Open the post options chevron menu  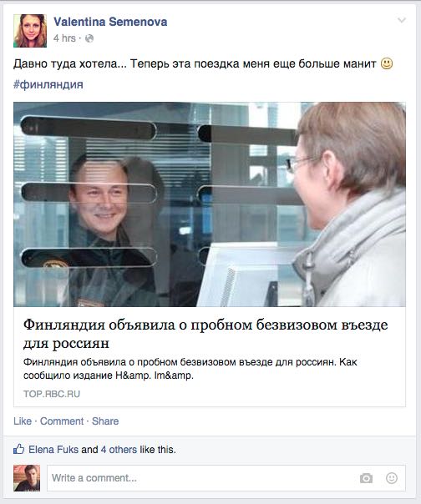[x=401, y=21]
